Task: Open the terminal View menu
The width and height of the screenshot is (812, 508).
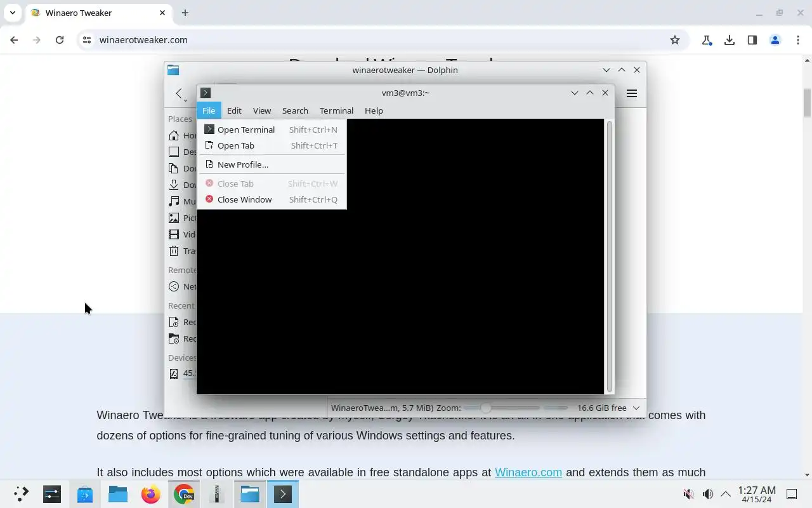Action: pos(261,110)
